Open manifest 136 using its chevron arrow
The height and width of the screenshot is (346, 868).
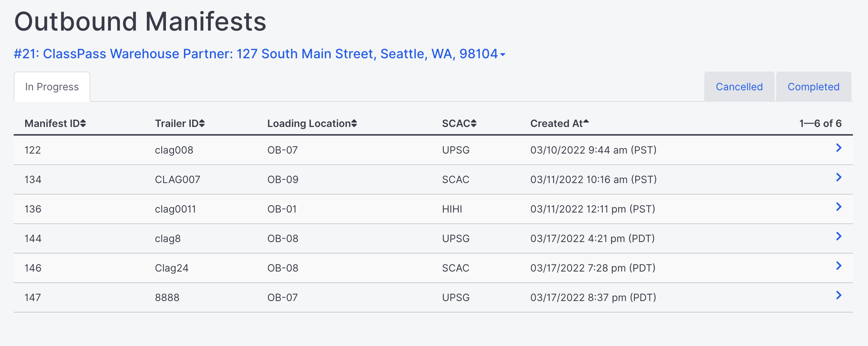click(838, 207)
